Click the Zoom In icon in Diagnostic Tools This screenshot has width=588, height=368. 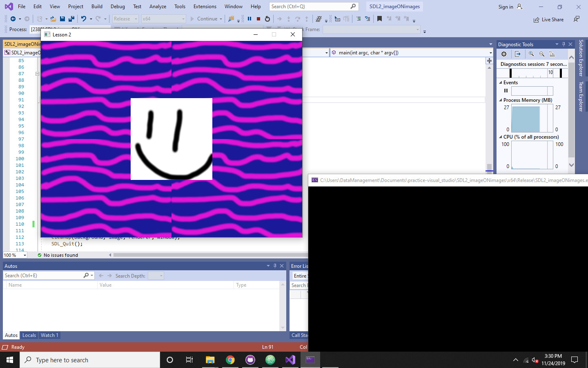click(x=531, y=54)
